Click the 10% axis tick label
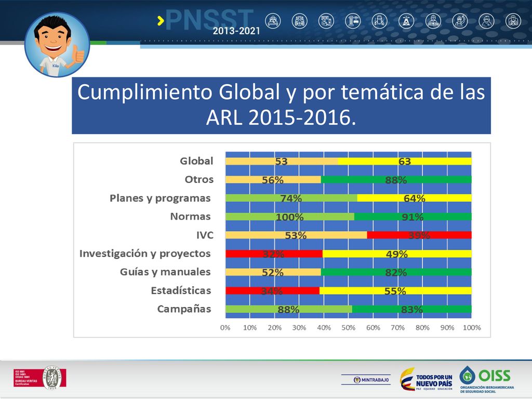The image size is (532, 399). pyautogui.click(x=250, y=328)
